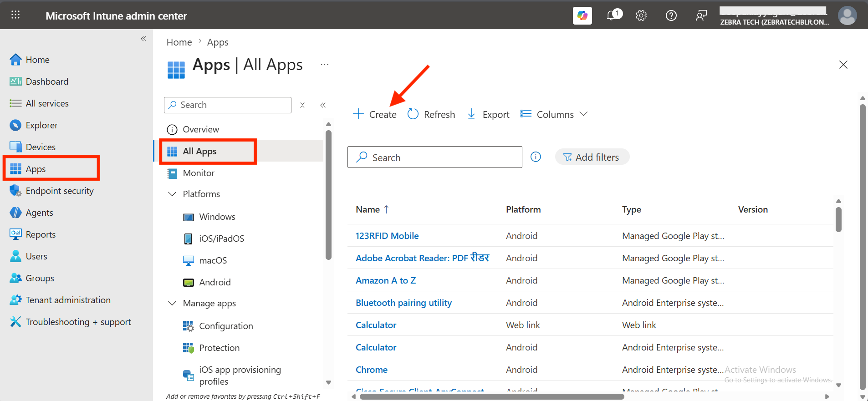
Task: Click the Refresh button
Action: [431, 114]
